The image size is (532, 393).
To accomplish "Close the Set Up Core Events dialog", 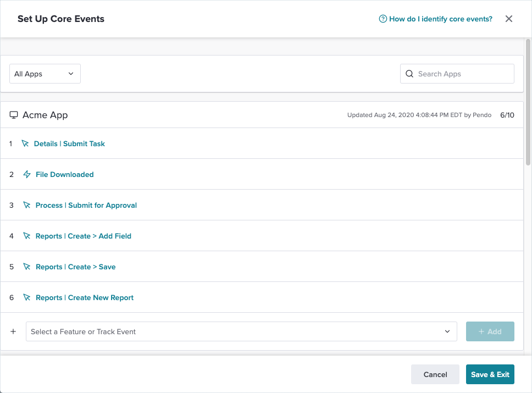I will click(509, 19).
